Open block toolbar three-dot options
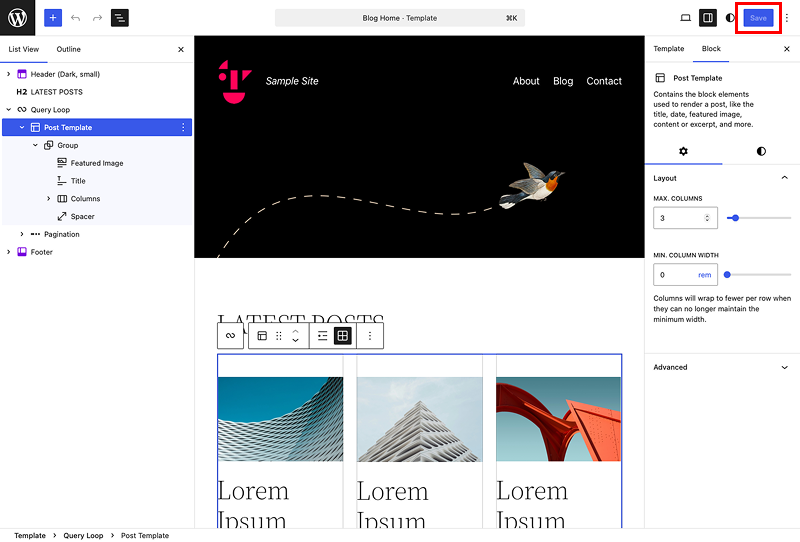800x542 pixels. [370, 336]
